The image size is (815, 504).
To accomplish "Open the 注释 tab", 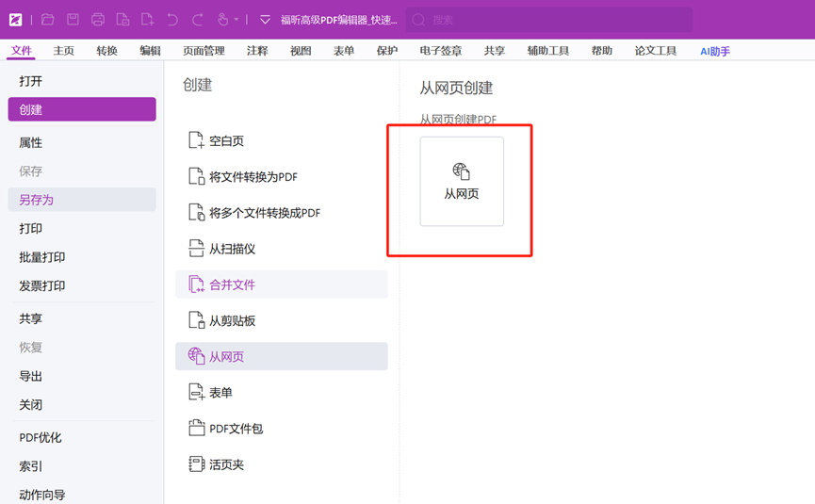I will point(257,51).
